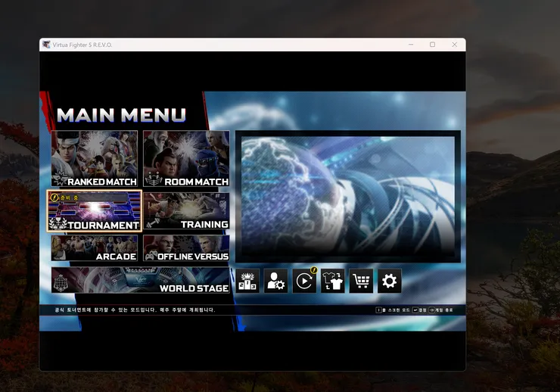Minimize the Virtua Fighter 5 window
The height and width of the screenshot is (392, 560).
point(411,45)
